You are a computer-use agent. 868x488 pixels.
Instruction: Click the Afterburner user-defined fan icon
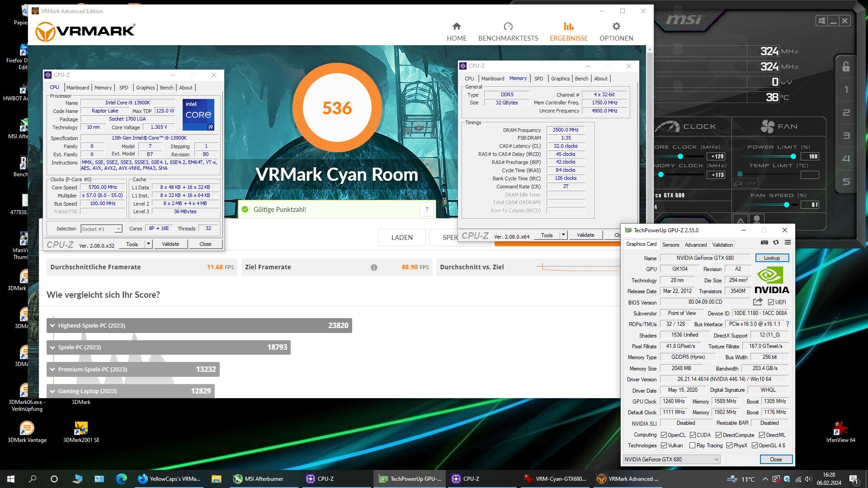click(x=757, y=220)
